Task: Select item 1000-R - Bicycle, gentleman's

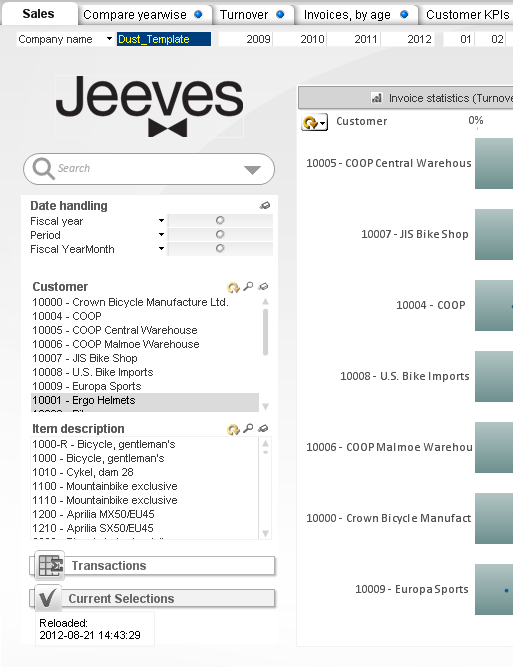Action: point(145,445)
